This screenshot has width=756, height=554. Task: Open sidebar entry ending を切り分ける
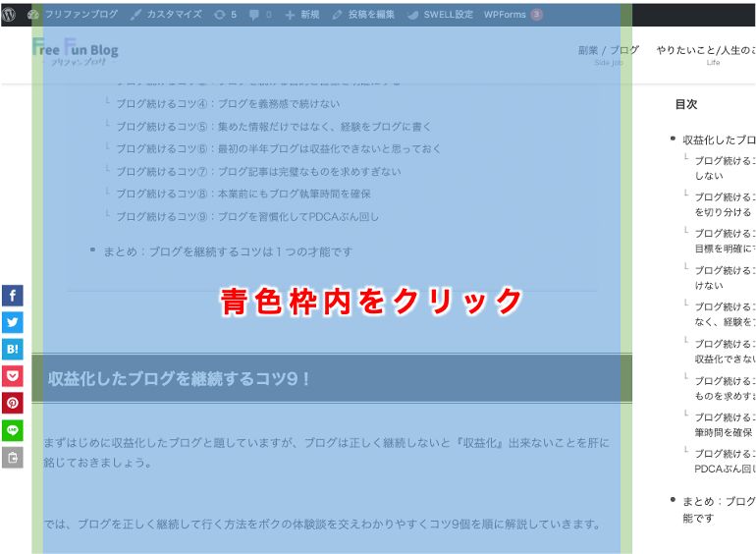pos(725,204)
